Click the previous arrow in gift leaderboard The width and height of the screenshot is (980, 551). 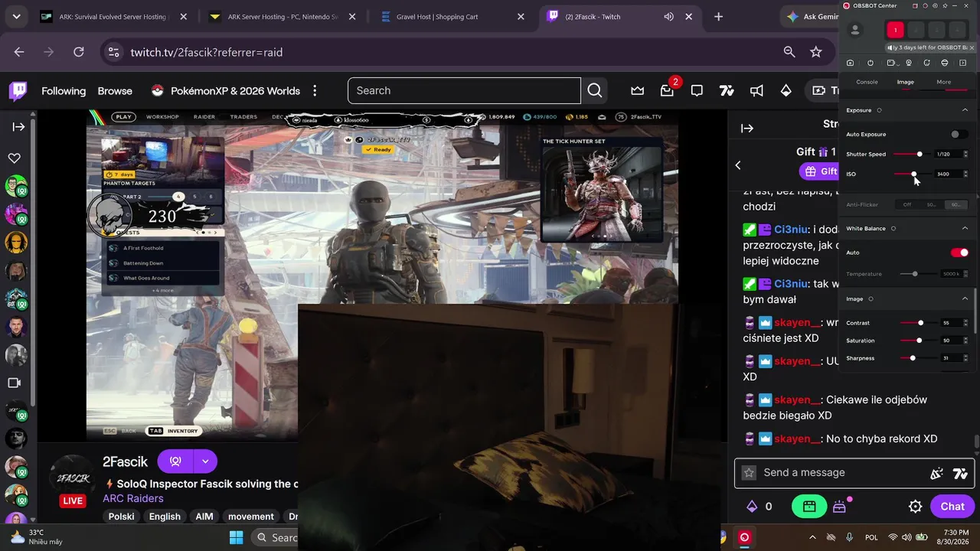pyautogui.click(x=738, y=165)
